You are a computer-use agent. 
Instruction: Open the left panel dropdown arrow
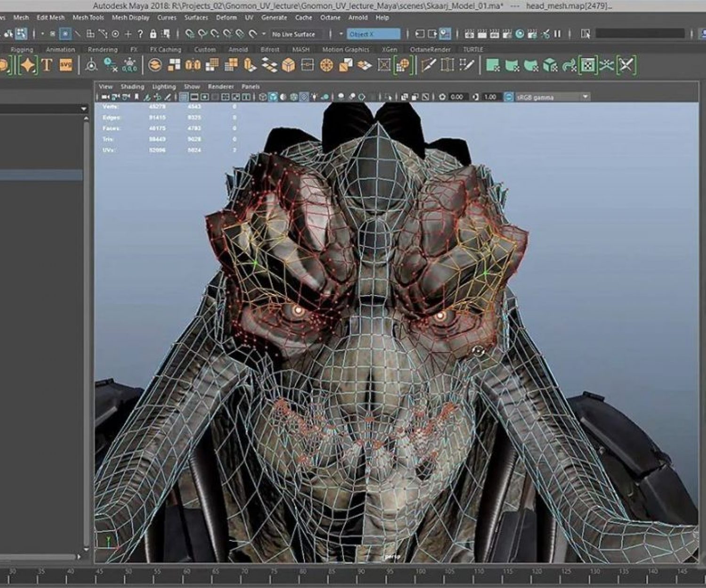(x=84, y=109)
